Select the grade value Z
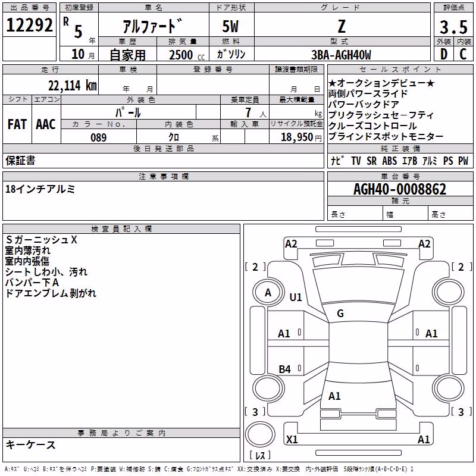The width and height of the screenshot is (476, 476). 342,26
